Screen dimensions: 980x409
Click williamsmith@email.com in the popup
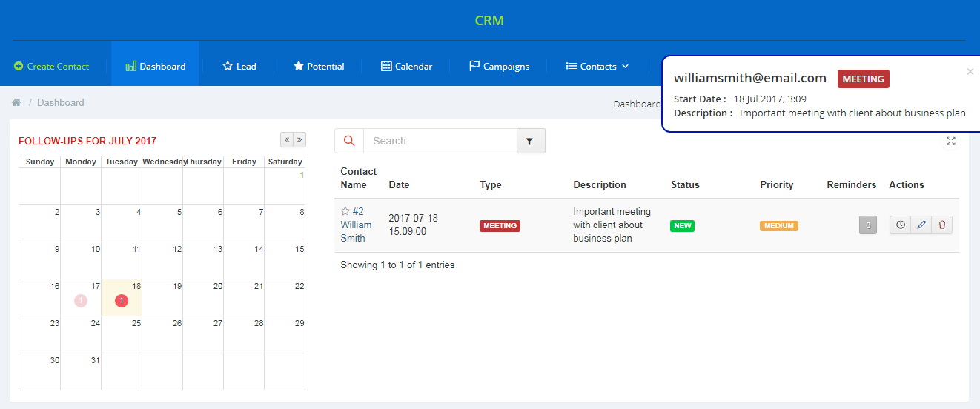tap(750, 78)
